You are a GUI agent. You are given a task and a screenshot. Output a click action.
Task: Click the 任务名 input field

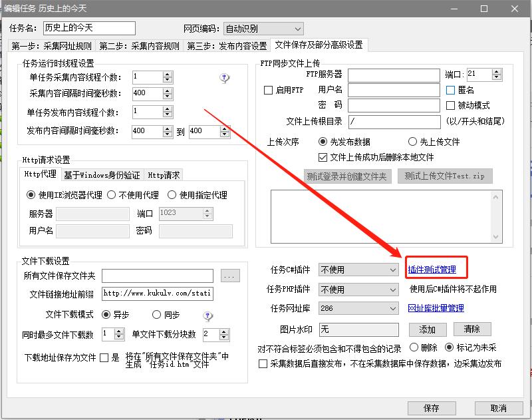[x=90, y=28]
